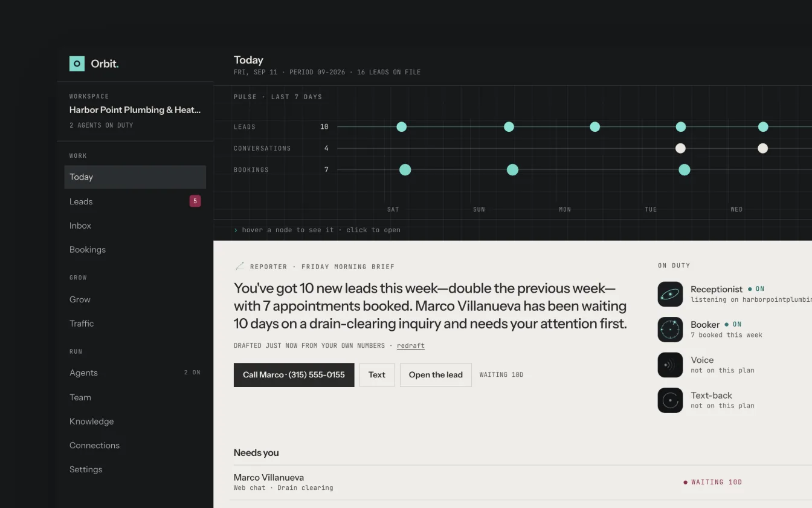Image resolution: width=812 pixels, height=508 pixels.
Task: Open the Voice agent icon
Action: [670, 365]
